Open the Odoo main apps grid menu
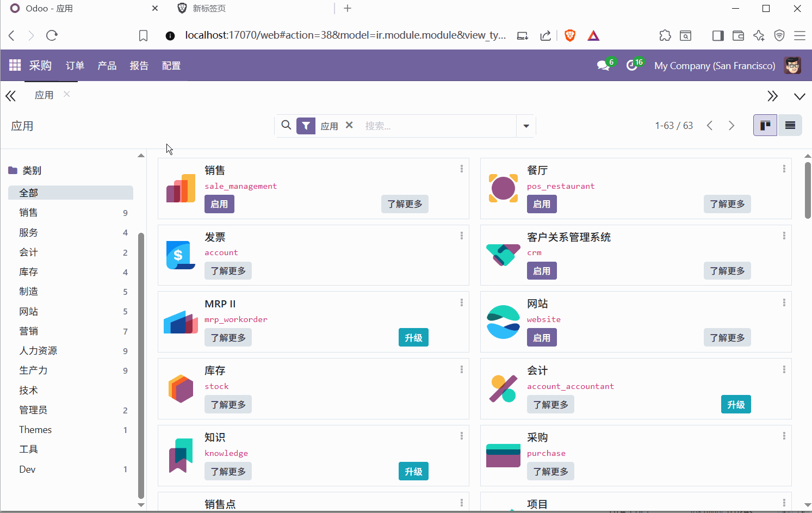 click(x=15, y=65)
